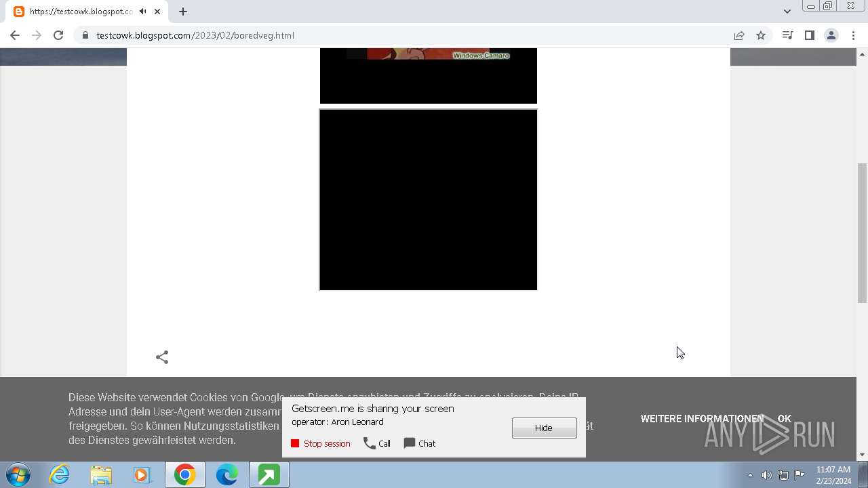Show hidden system tray icons
The height and width of the screenshot is (488, 868).
pos(750,475)
